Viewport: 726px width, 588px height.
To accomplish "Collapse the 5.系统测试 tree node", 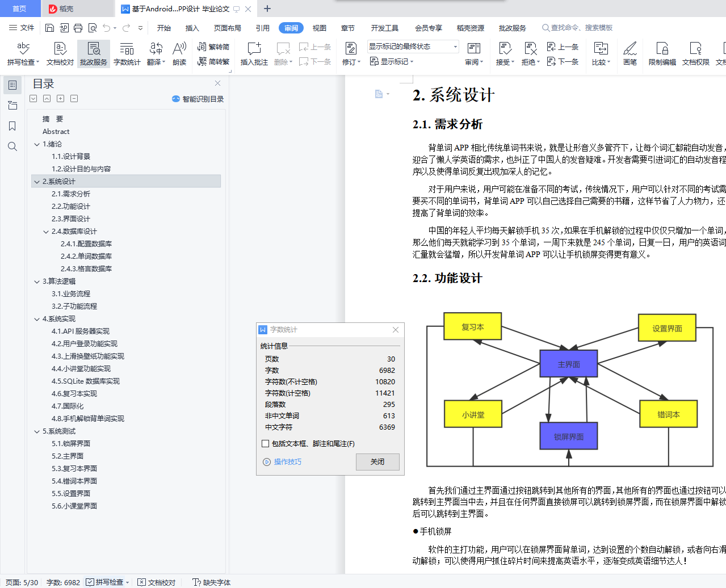I will pos(37,431).
